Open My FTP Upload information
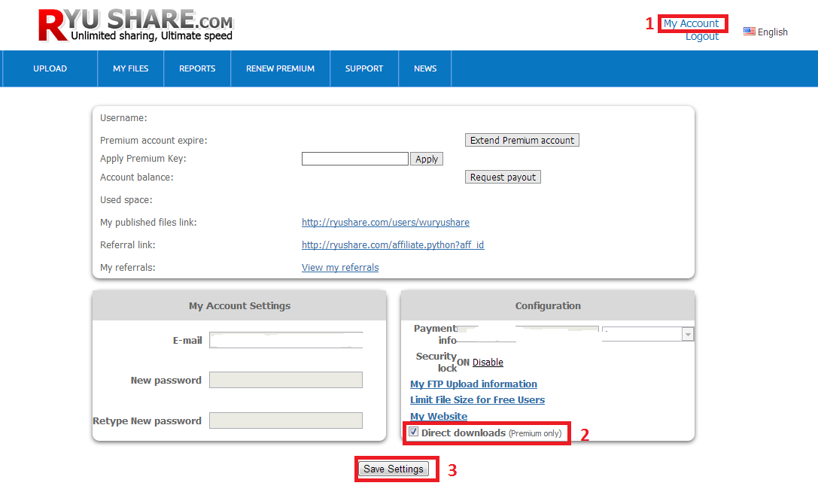The image size is (818, 504). (473, 384)
